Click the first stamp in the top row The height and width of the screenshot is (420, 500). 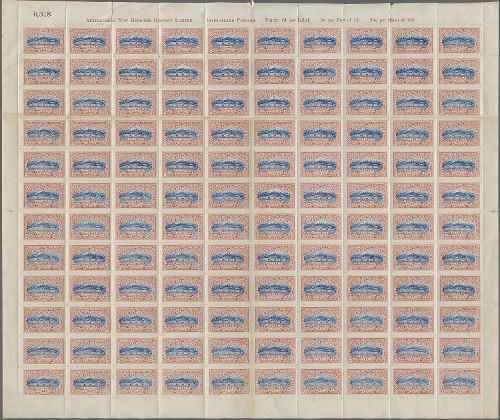point(44,41)
